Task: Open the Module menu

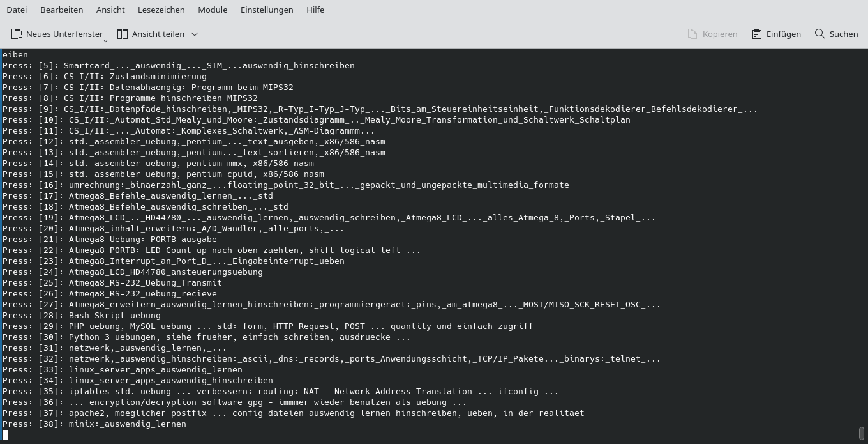Action: pyautogui.click(x=212, y=10)
